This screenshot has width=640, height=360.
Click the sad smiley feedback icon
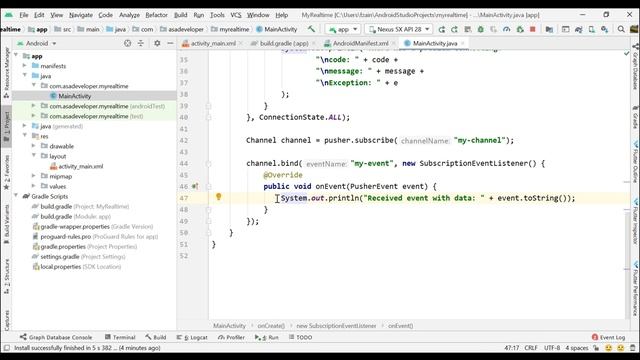pos(621,348)
